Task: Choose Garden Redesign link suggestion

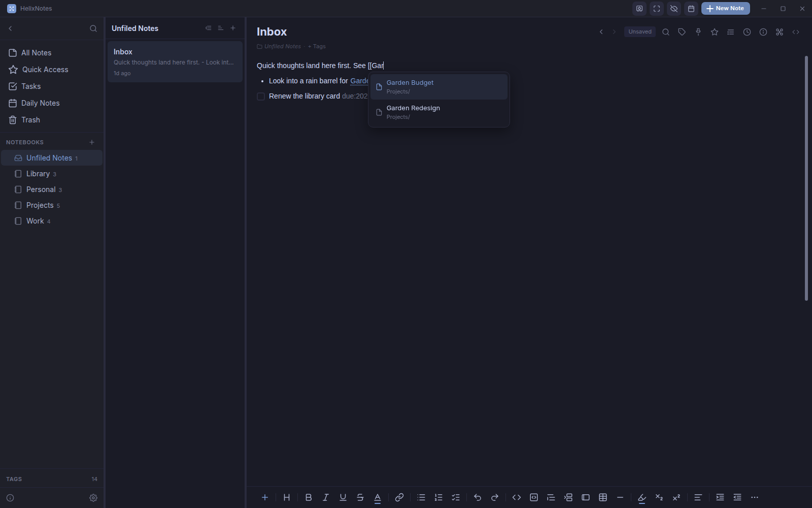Action: point(439,112)
